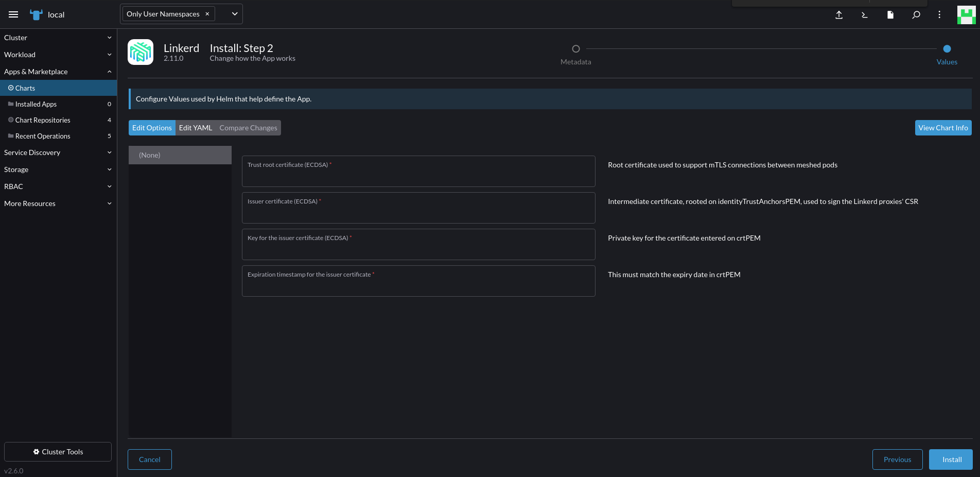980x477 pixels.
Task: Select the Installed Apps sidebar item
Action: click(36, 104)
